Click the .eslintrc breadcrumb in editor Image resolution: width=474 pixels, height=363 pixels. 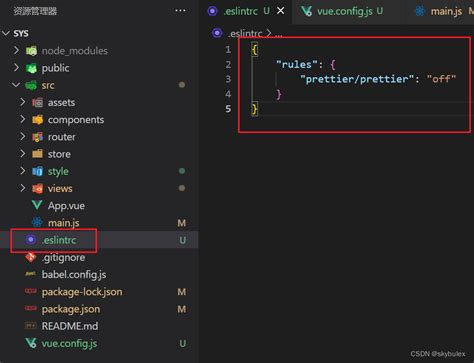click(x=245, y=33)
